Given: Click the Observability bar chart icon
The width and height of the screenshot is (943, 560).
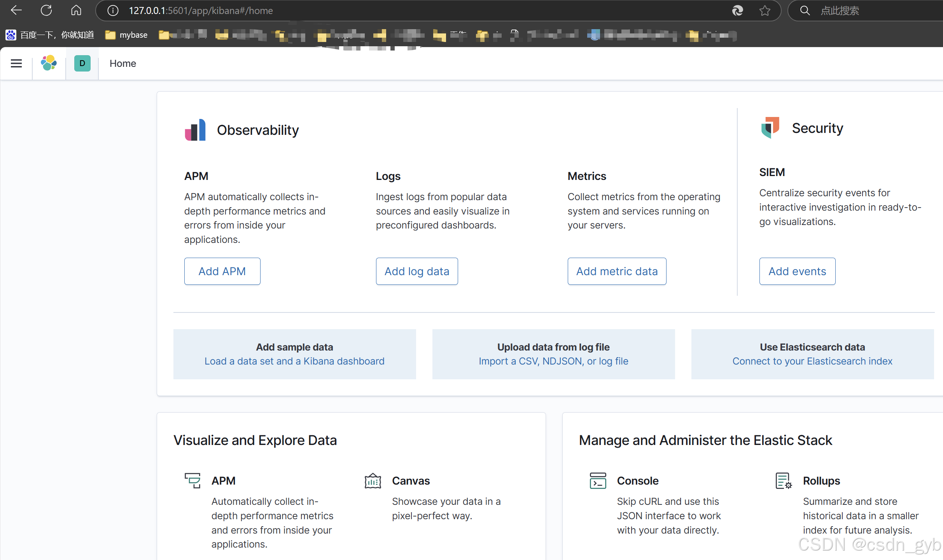Looking at the screenshot, I should pyautogui.click(x=195, y=130).
